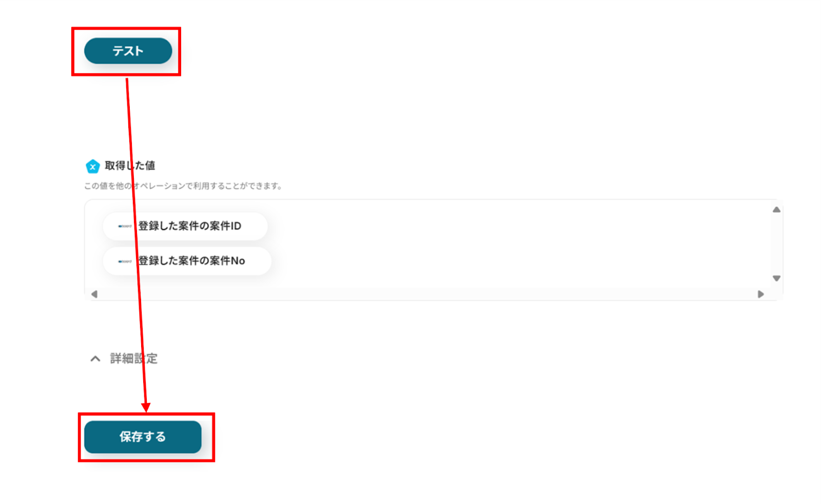Viewport: 821px width, 504px height.
Task: Collapse the 詳細設定 chevron
Action: [x=95, y=359]
